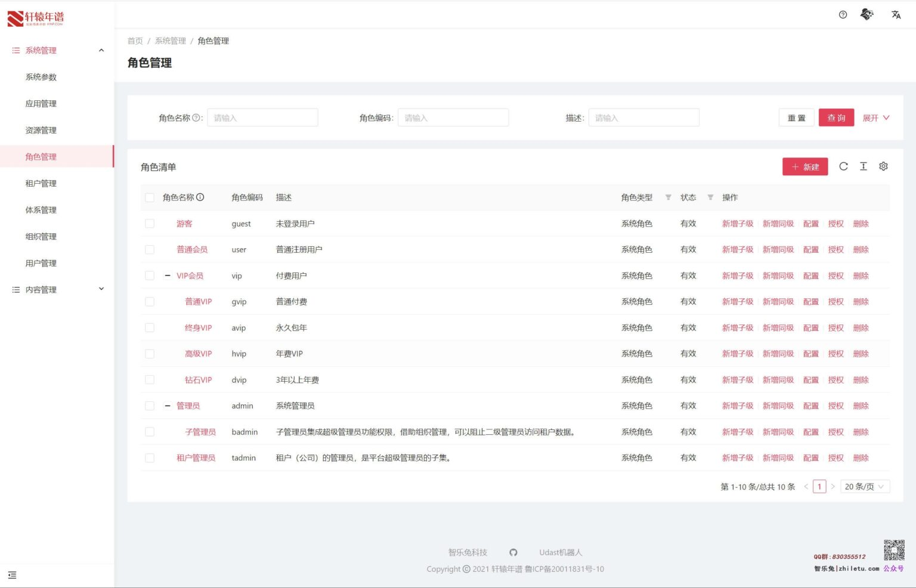Click the refresh table icon
The height and width of the screenshot is (588, 916).
[x=843, y=166]
